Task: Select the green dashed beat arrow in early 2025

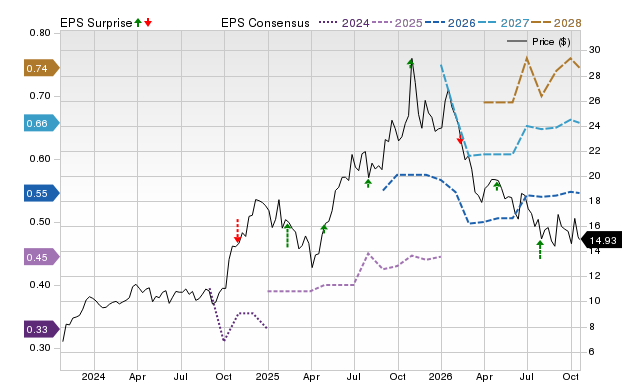Action: click(287, 235)
